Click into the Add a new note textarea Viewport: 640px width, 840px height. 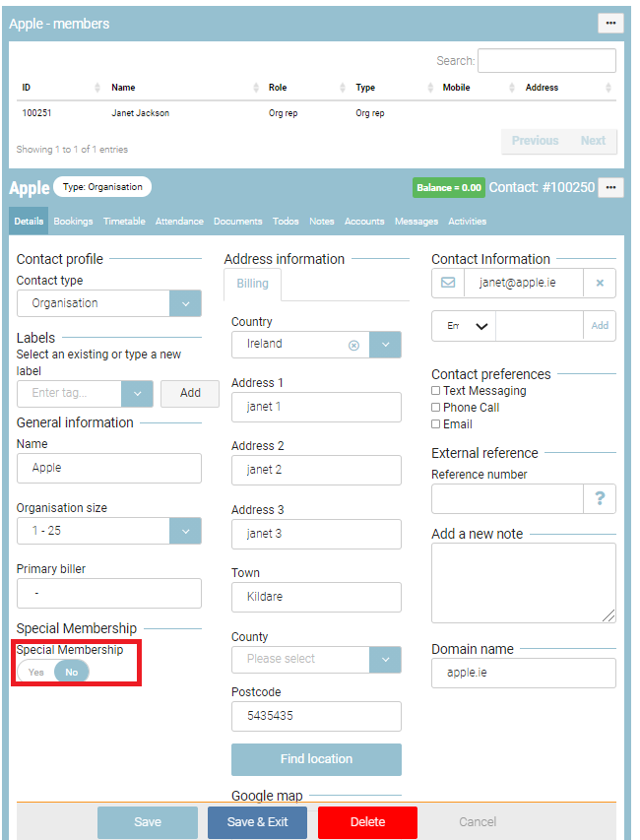[x=523, y=582]
